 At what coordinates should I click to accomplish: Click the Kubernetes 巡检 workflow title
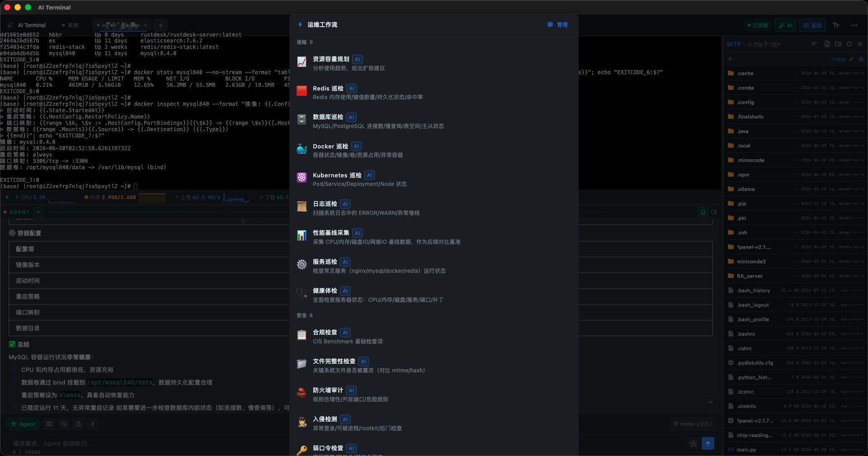coord(337,175)
